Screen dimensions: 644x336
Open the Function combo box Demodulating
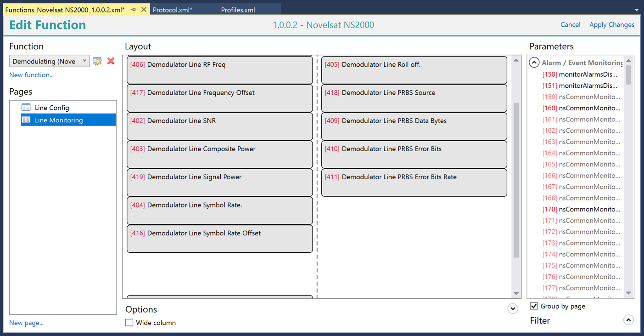(49, 61)
